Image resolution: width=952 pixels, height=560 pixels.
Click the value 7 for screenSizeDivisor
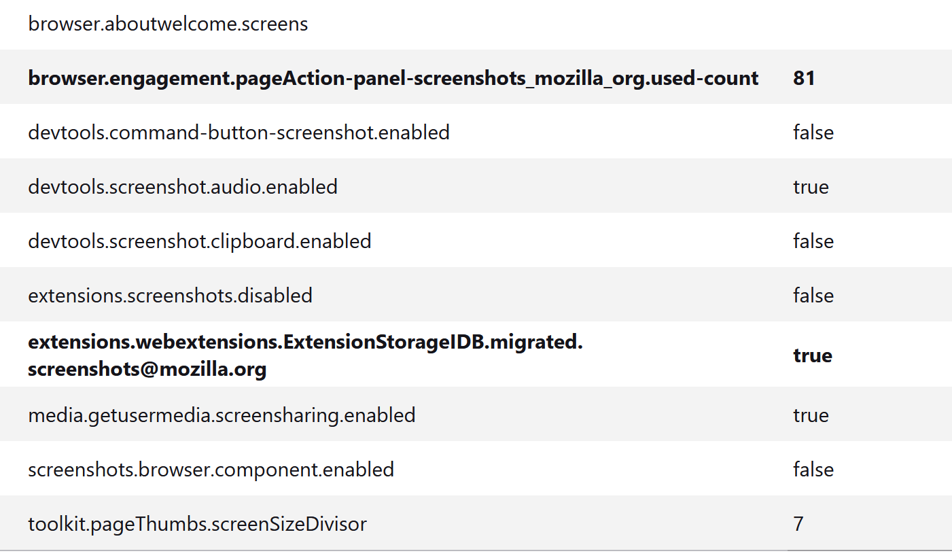798,523
